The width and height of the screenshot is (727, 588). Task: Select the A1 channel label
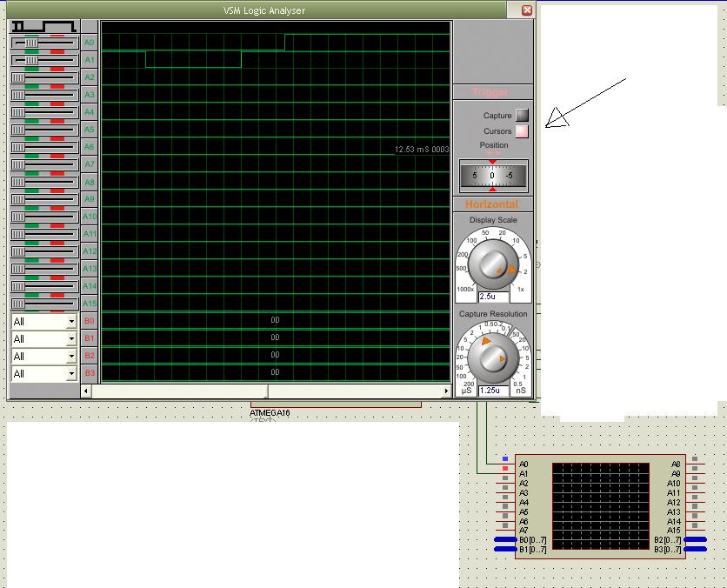pyautogui.click(x=89, y=60)
